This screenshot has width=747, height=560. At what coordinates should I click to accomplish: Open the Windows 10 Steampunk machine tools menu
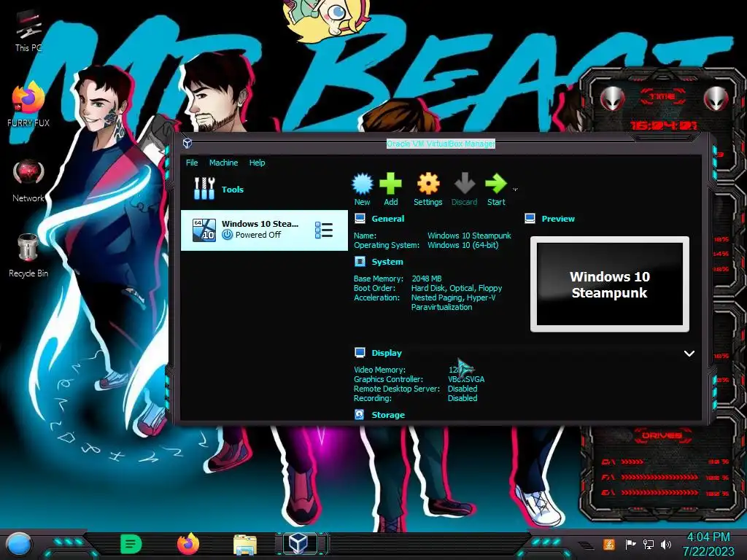pos(324,230)
